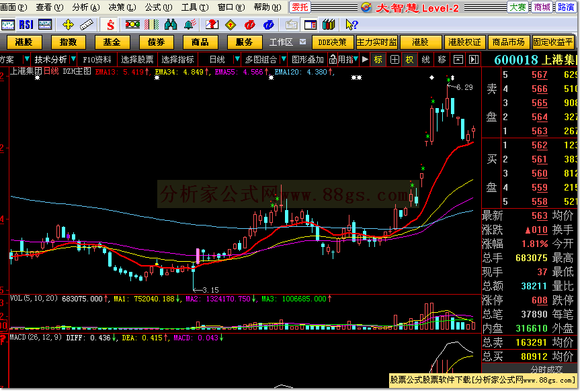Select the yellow four-arrow move tool
This screenshot has width=582, height=392.
coord(68,25)
